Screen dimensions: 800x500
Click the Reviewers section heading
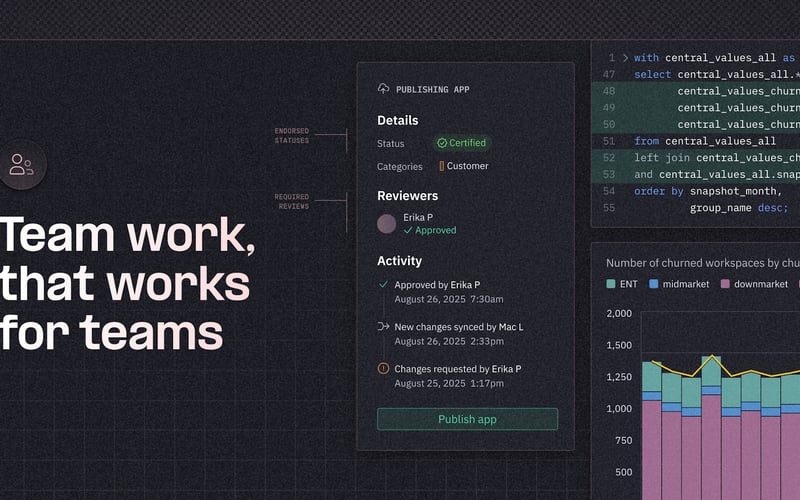(x=408, y=196)
